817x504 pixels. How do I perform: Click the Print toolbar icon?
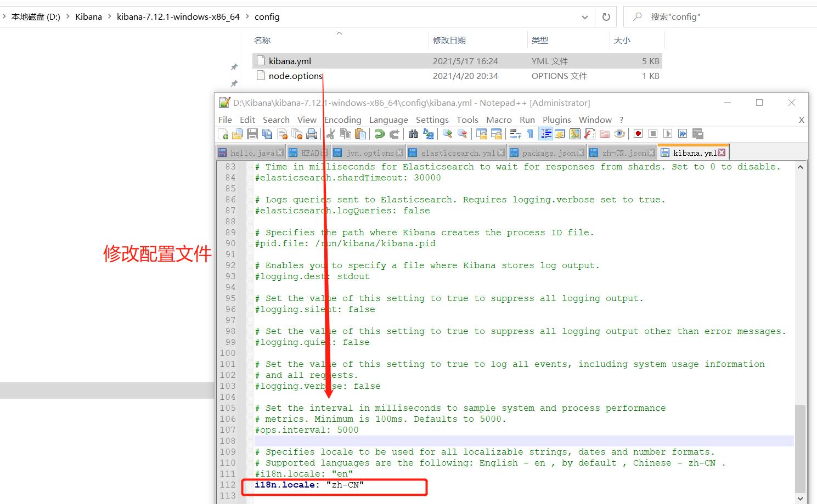[x=312, y=134]
